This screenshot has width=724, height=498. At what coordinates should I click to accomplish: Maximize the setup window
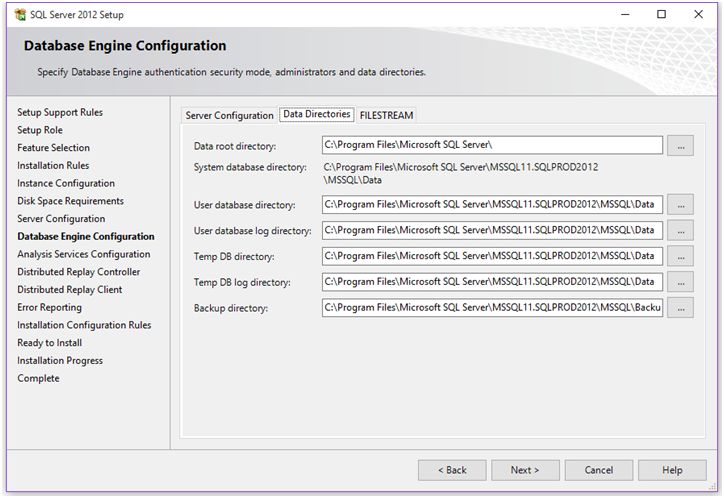(661, 15)
